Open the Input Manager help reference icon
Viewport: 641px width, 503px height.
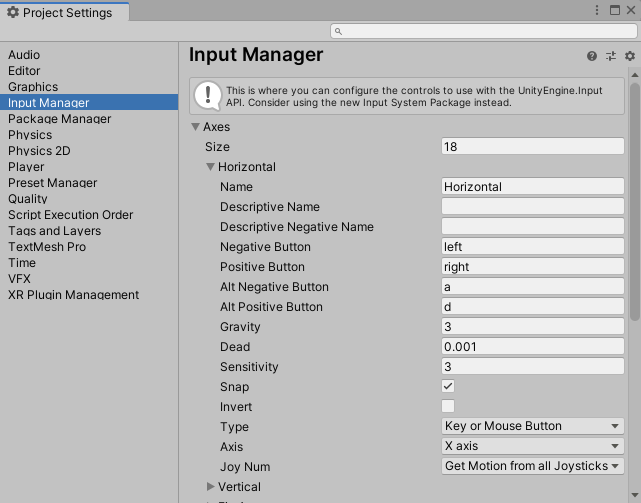coord(592,56)
